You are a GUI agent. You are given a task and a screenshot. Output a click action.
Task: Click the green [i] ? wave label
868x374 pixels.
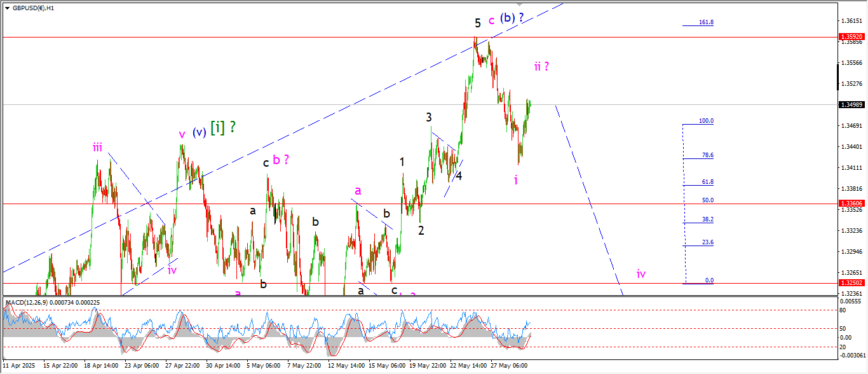[x=222, y=127]
